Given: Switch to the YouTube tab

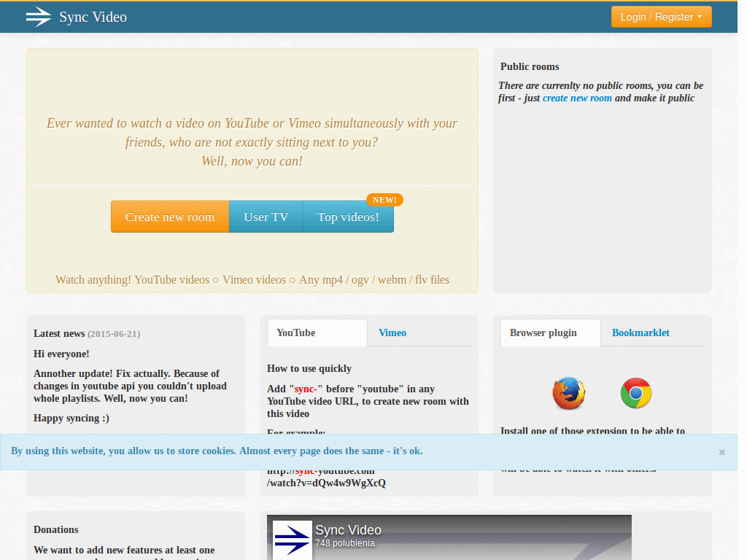Looking at the screenshot, I should tap(317, 332).
